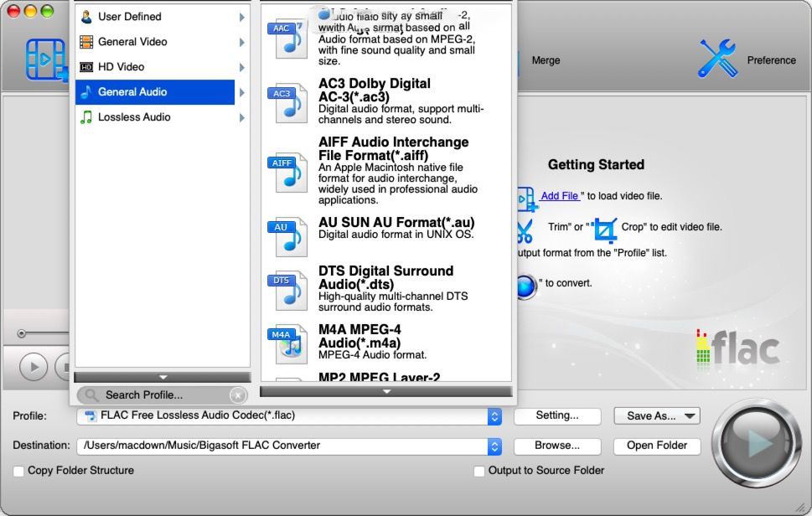Click Browse... for destination
The height and width of the screenshot is (516, 812).
(x=557, y=446)
